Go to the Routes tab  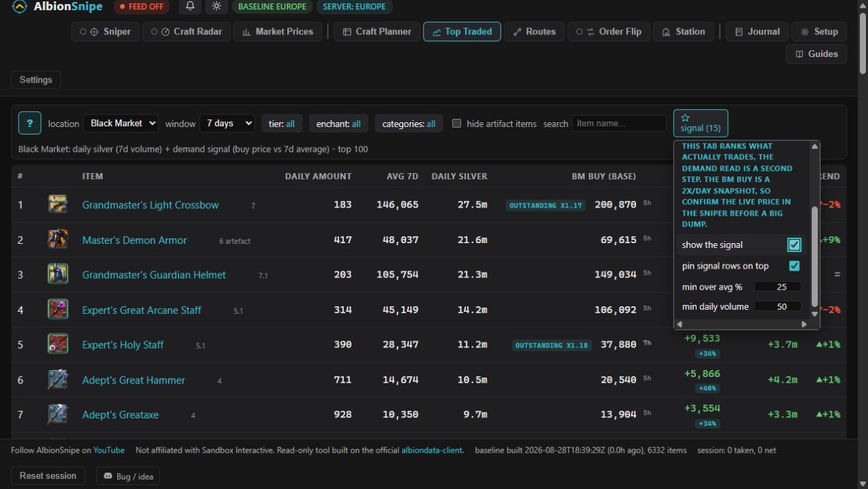(x=535, y=32)
